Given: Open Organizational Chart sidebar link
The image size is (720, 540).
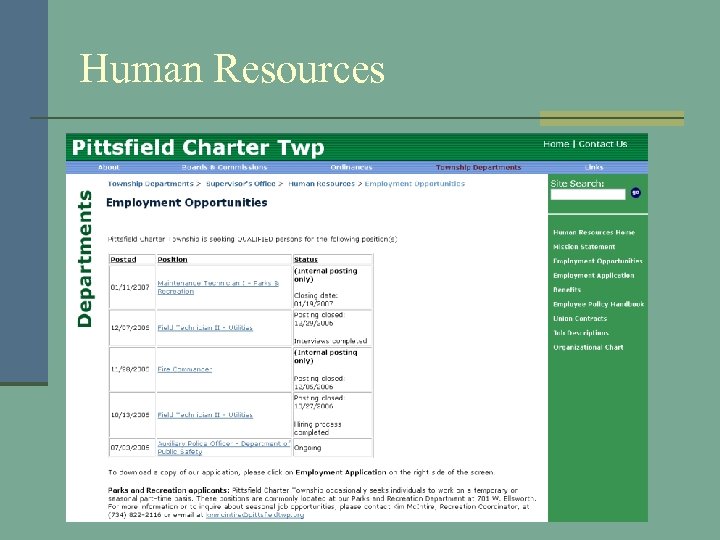Looking at the screenshot, I should click(x=588, y=347).
